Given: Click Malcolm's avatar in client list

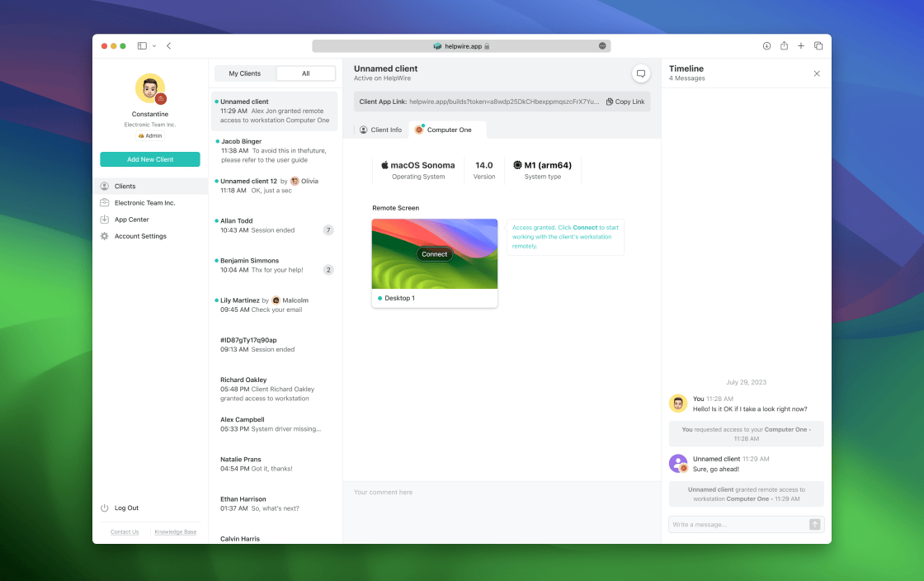Looking at the screenshot, I should (276, 300).
